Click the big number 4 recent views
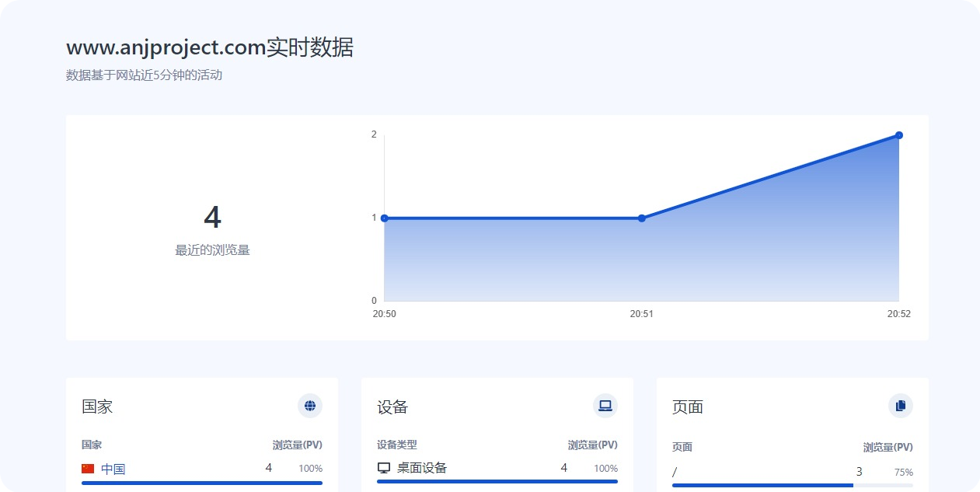 (212, 218)
